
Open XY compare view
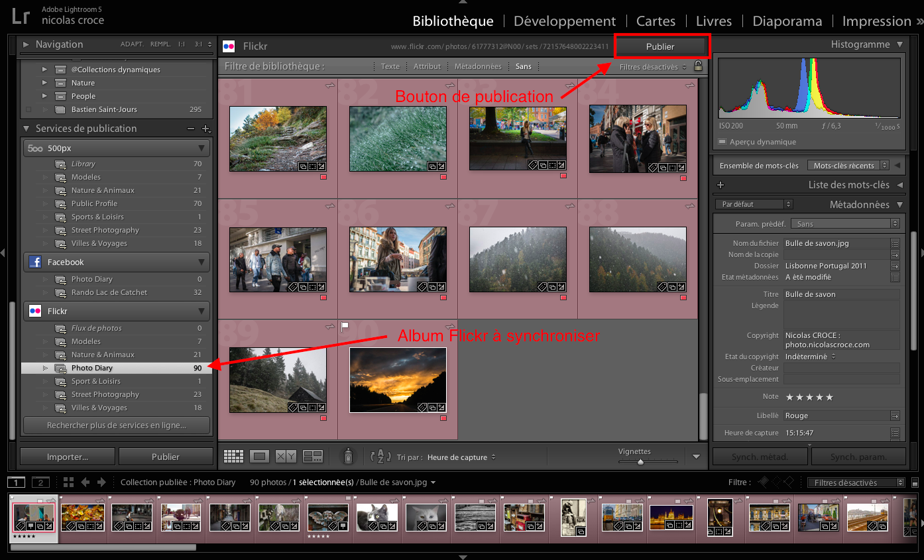click(x=286, y=457)
